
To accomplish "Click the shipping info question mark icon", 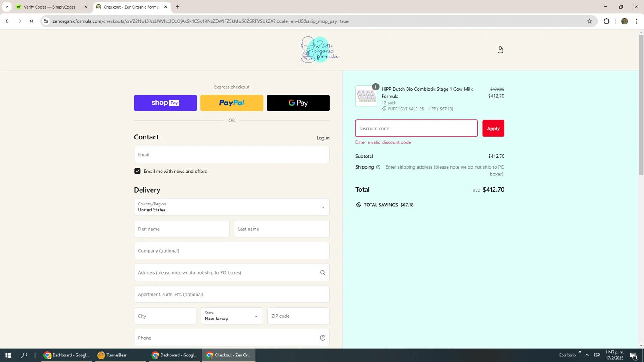I will point(378,167).
